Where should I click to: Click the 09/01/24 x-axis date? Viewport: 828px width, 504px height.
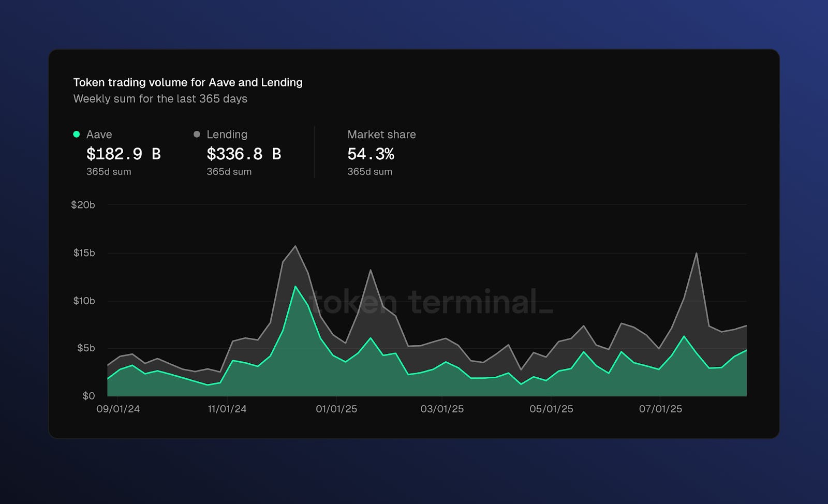118,409
